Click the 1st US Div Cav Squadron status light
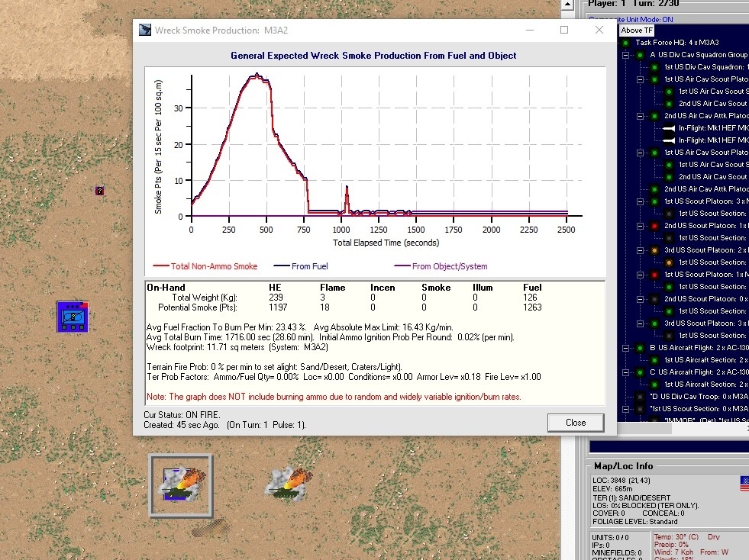The width and height of the screenshot is (749, 560). click(654, 67)
